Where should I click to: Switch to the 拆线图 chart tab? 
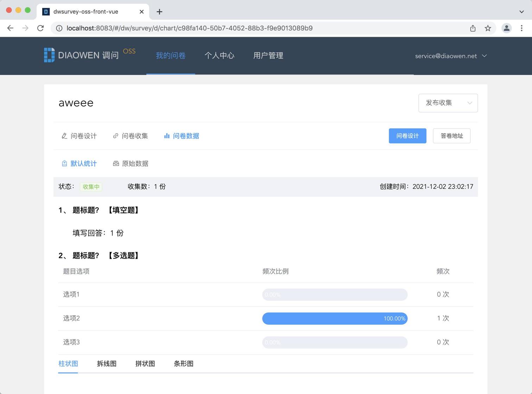tap(107, 364)
